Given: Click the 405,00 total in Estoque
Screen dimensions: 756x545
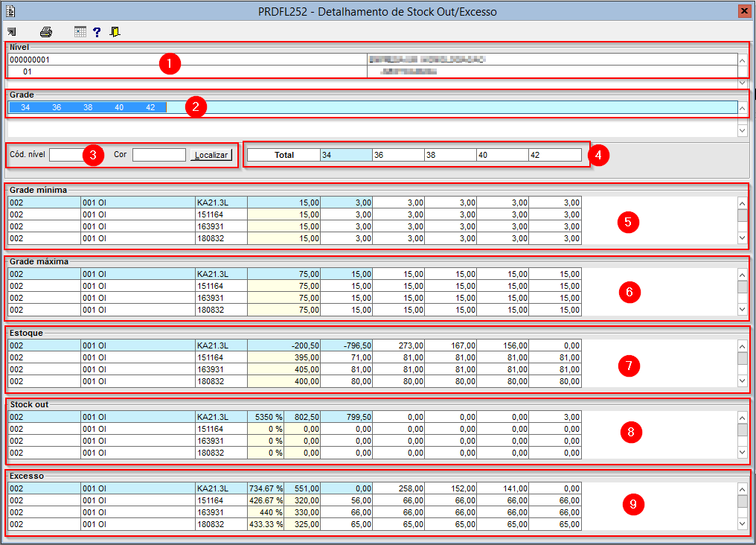Looking at the screenshot, I should click(x=284, y=369).
